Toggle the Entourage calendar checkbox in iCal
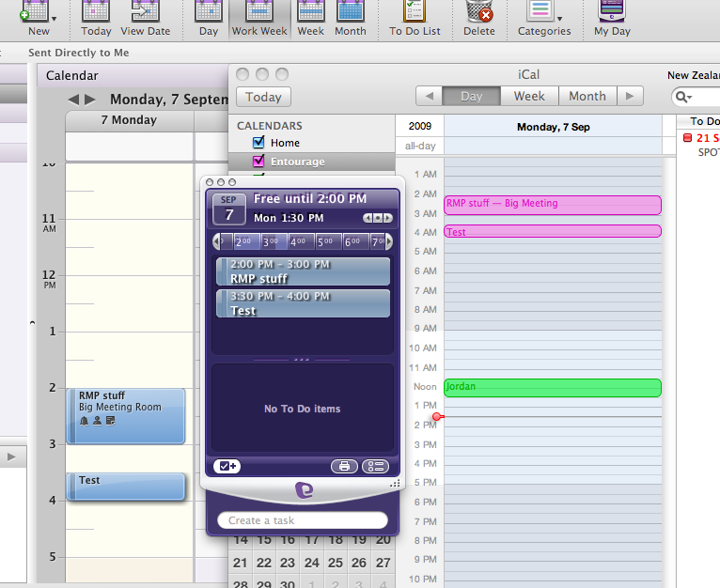 point(258,162)
